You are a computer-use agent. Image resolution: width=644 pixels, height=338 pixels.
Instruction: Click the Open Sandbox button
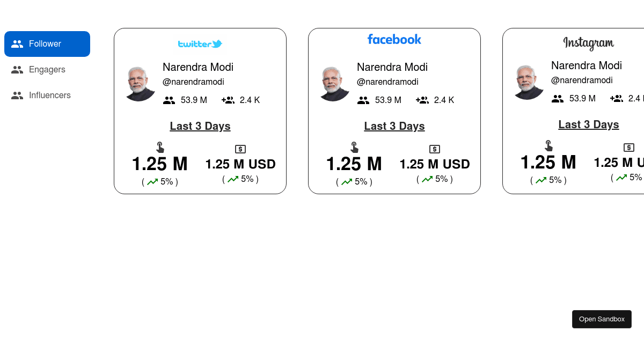pyautogui.click(x=602, y=319)
